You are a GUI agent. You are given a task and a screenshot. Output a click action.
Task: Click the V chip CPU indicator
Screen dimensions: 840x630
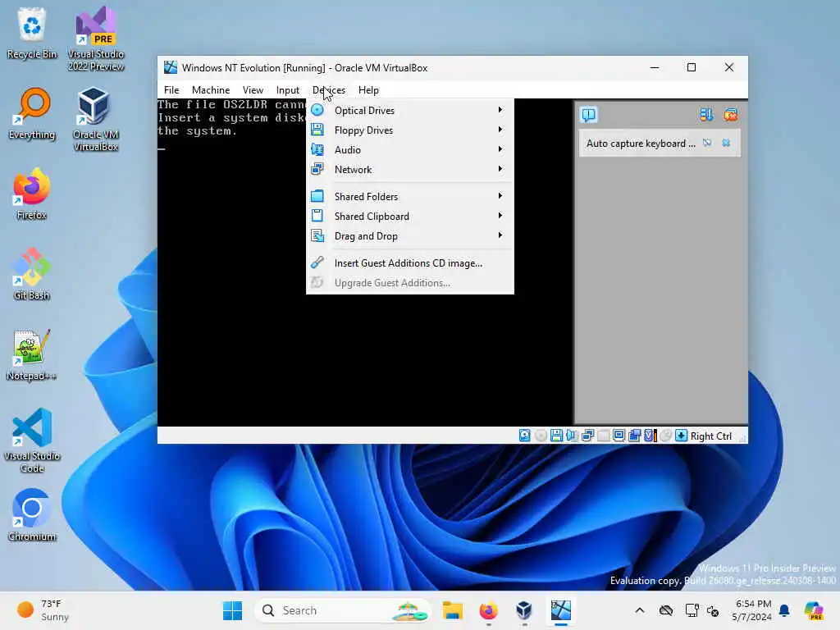pos(651,436)
